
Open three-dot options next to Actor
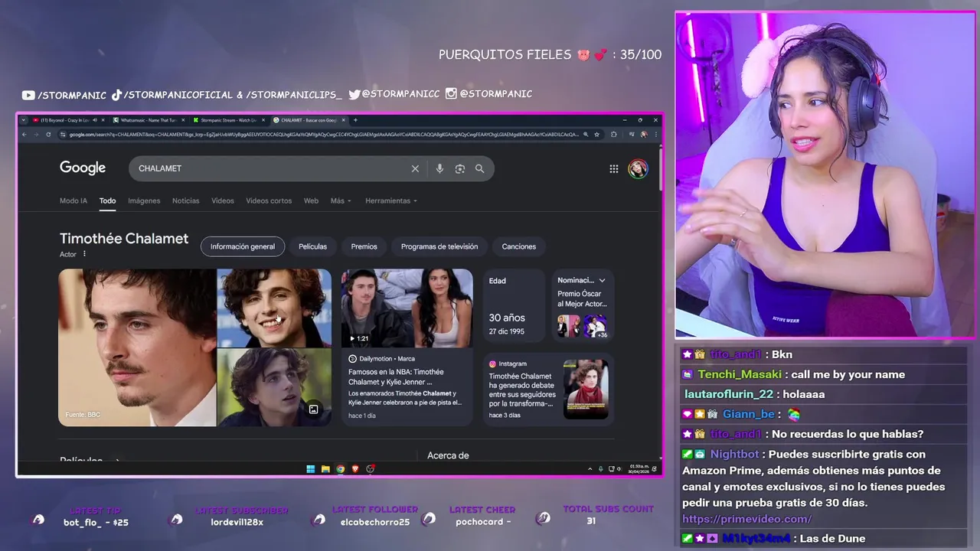pos(84,254)
